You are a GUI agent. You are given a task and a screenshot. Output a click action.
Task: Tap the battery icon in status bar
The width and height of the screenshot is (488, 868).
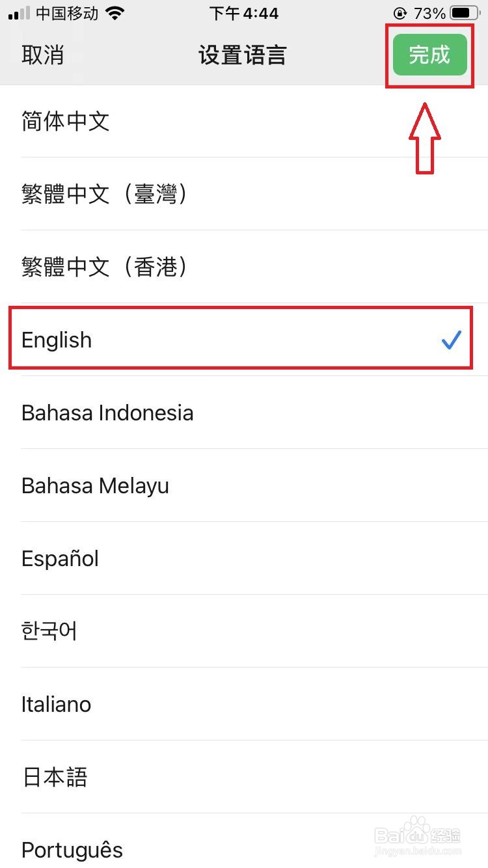click(463, 13)
